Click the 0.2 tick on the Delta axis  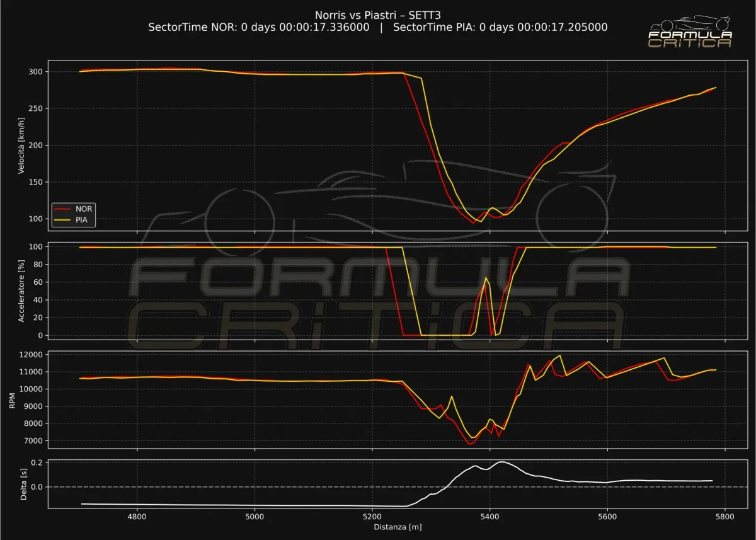pyautogui.click(x=36, y=463)
